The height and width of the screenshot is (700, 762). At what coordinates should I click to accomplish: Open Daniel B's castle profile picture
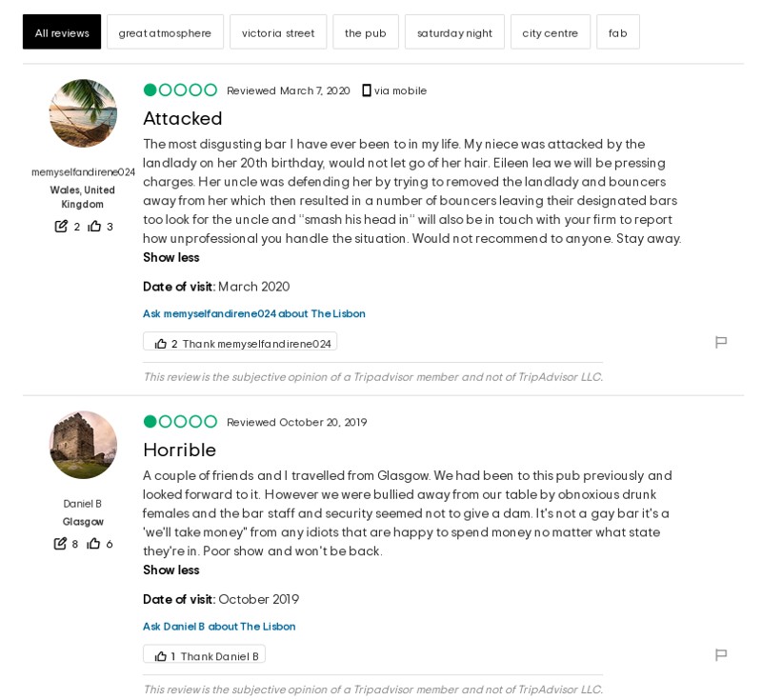(83, 445)
